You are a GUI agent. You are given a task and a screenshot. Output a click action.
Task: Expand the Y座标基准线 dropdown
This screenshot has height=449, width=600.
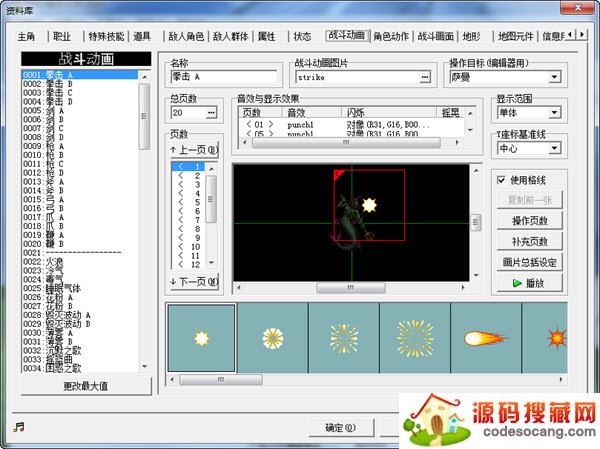click(554, 148)
